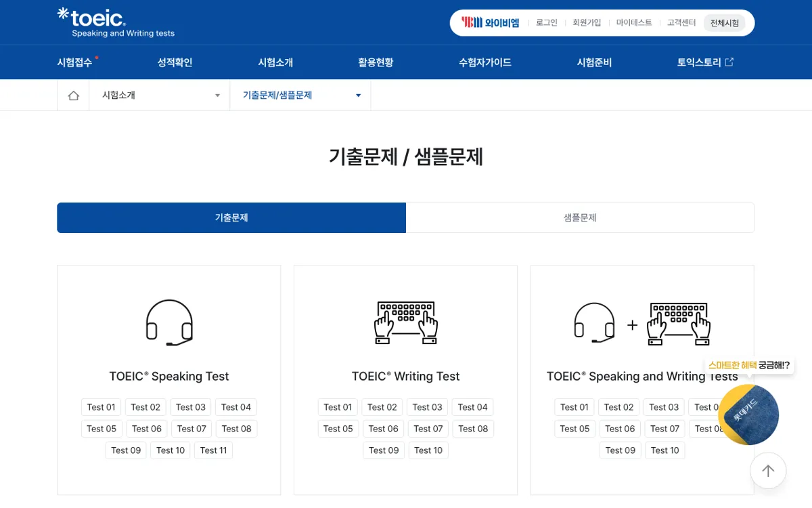812x508 pixels.
Task: Open the 성적확인 menu
Action: pyautogui.click(x=175, y=62)
